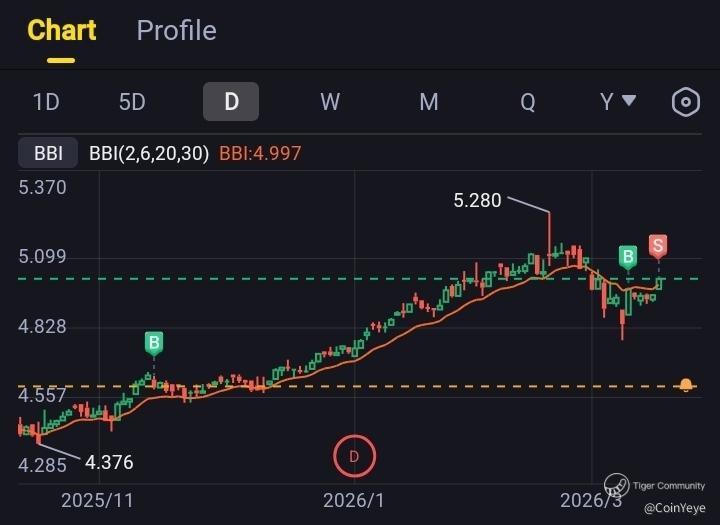The height and width of the screenshot is (525, 720).
Task: Select the D daily interval
Action: 231,102
